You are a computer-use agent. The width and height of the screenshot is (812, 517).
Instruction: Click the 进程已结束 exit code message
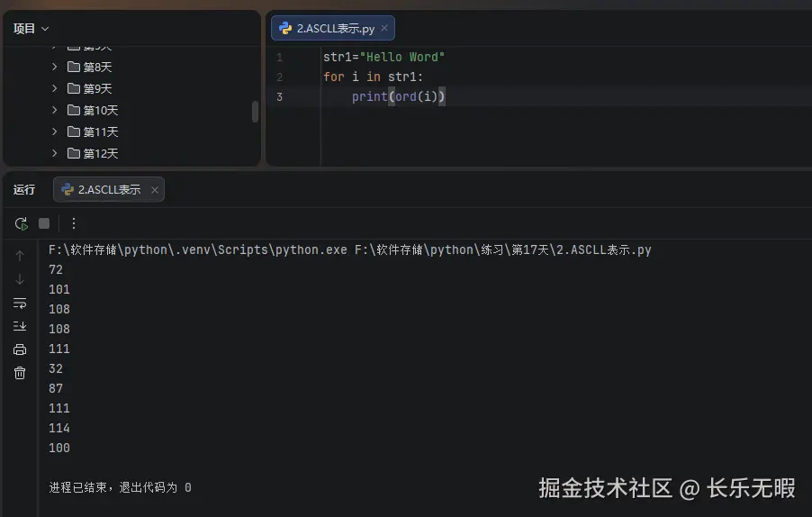coord(120,487)
